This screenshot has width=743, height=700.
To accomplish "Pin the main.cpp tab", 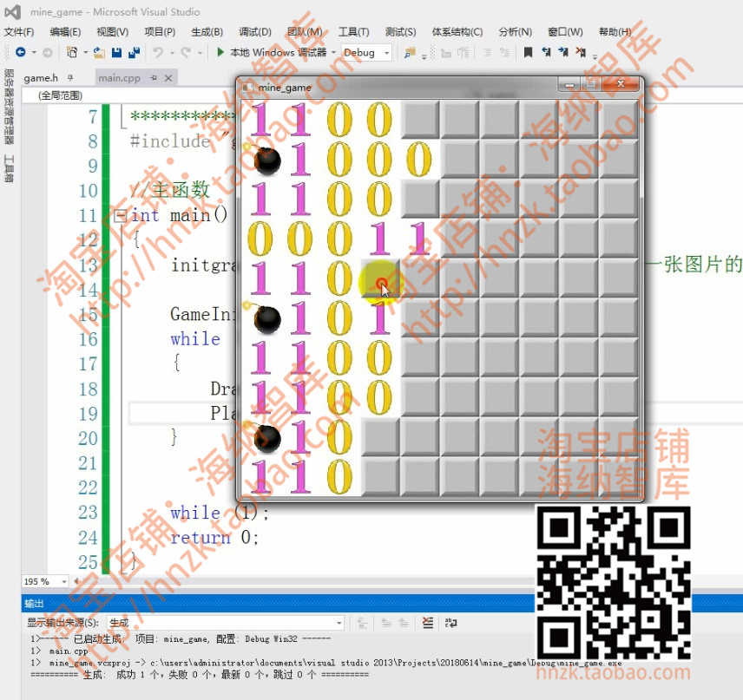I will (x=153, y=78).
